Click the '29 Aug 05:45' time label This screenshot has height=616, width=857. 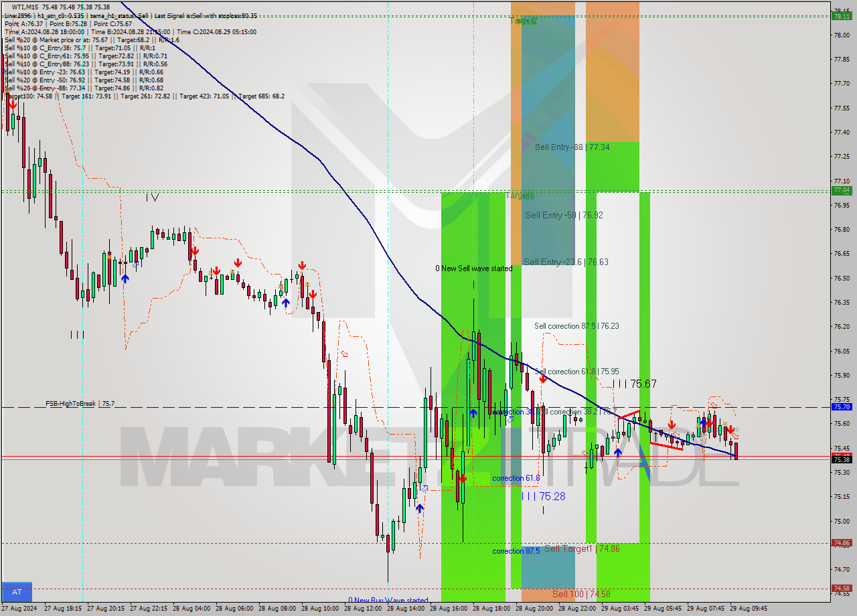662,609
